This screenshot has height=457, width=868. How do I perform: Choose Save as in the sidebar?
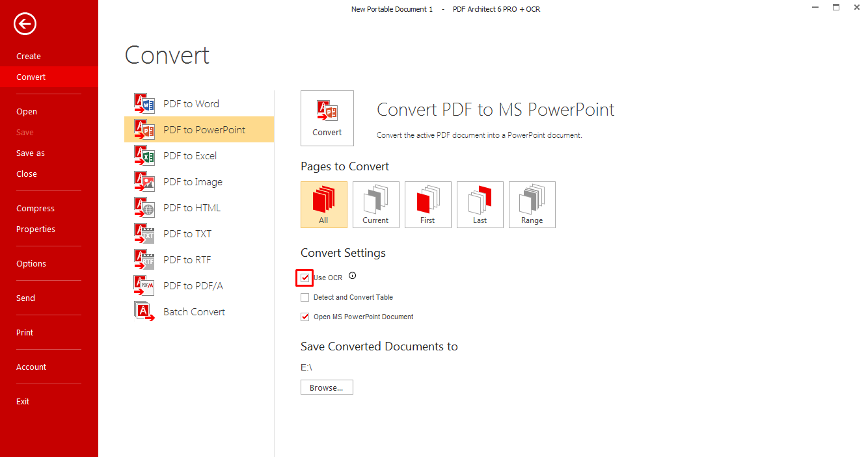31,153
